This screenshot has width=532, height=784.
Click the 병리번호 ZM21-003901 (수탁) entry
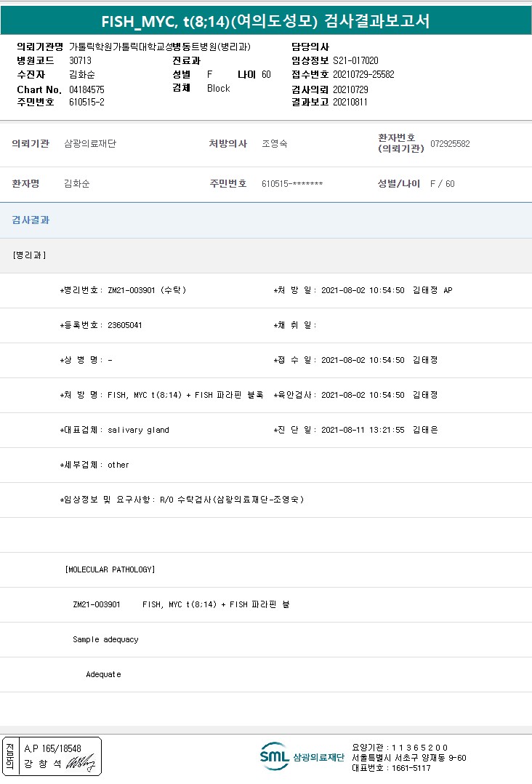(x=146, y=290)
